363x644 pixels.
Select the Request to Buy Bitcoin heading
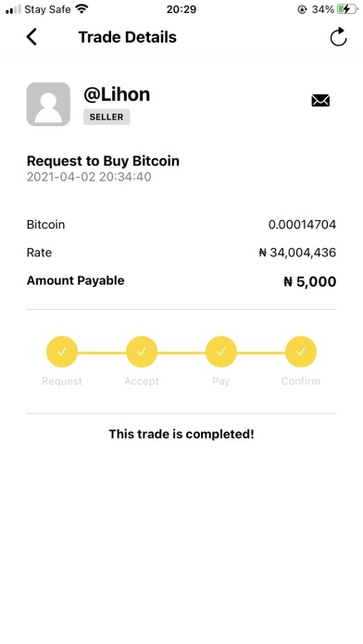pos(103,161)
